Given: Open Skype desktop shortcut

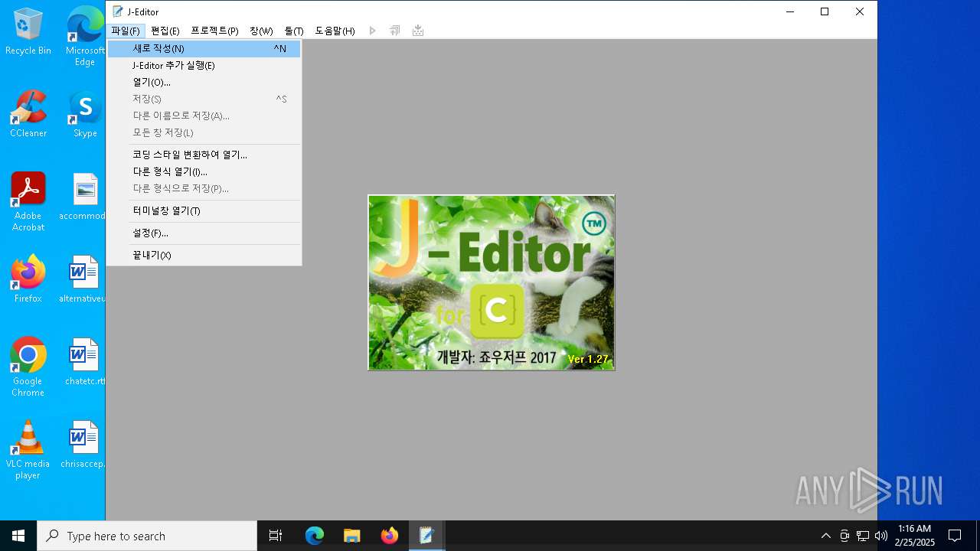Looking at the screenshot, I should click(85, 114).
